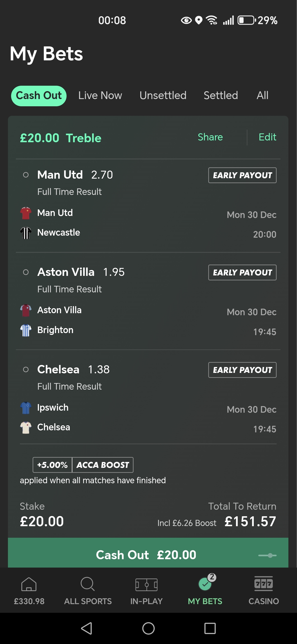This screenshot has width=297, height=644.
Task: Tap the All Sports search icon
Action: coord(88,585)
